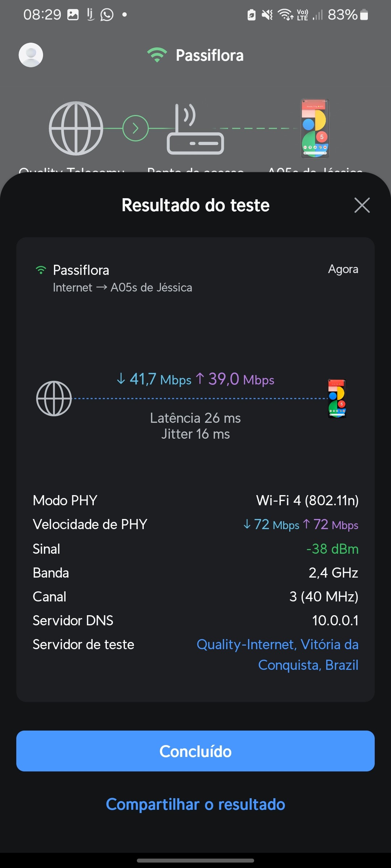Tap the small Wi-Fi icon in result card

coord(41,270)
